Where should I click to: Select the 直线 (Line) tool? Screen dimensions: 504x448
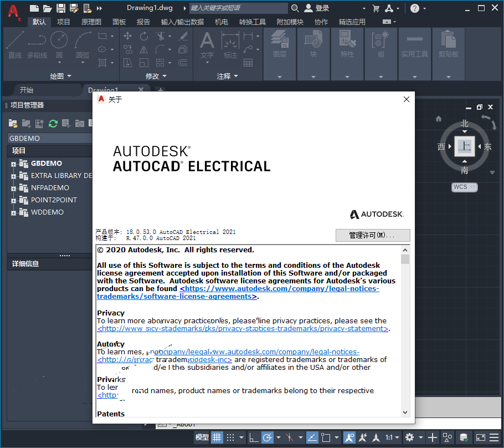tap(15, 45)
